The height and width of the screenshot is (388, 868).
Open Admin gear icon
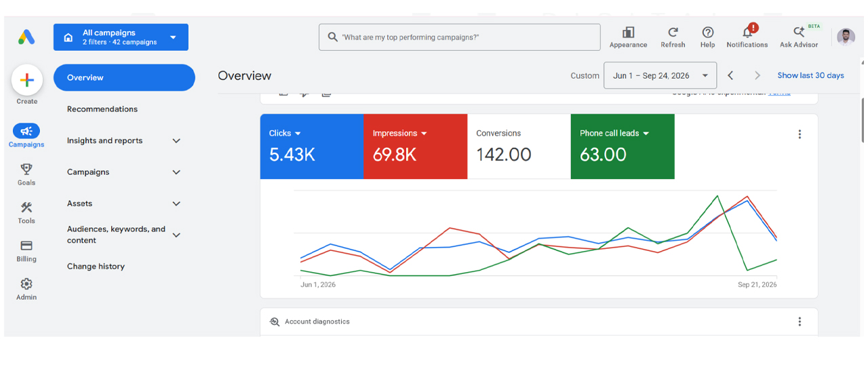[26, 284]
